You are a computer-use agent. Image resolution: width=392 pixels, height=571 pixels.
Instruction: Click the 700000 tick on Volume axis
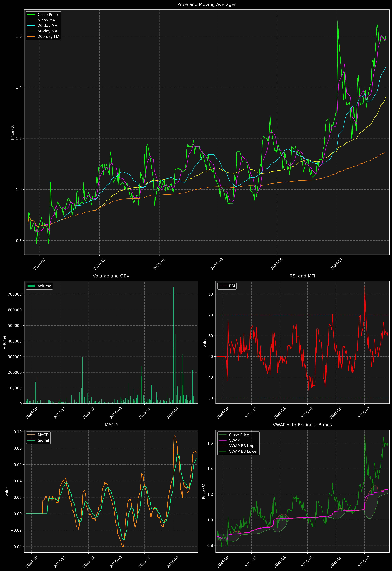(x=15, y=294)
